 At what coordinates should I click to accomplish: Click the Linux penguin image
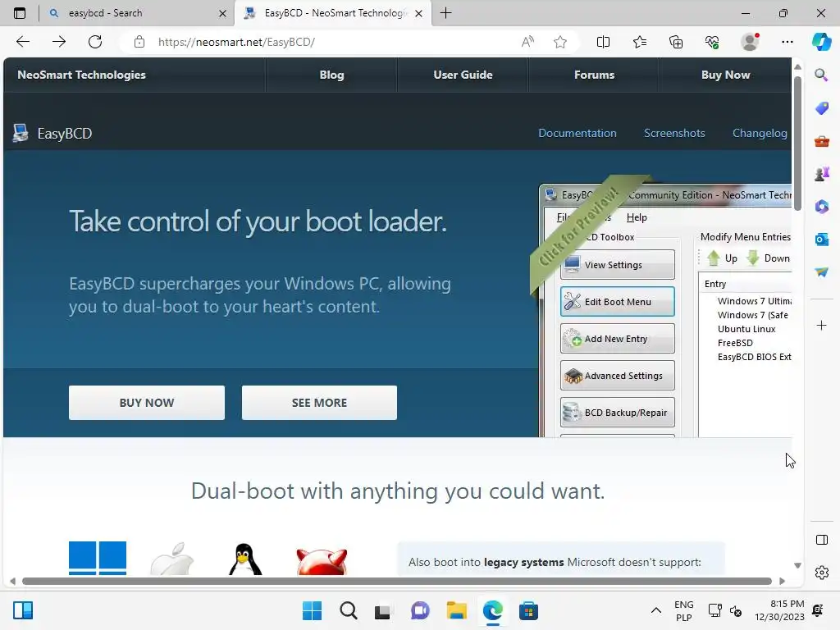244,559
